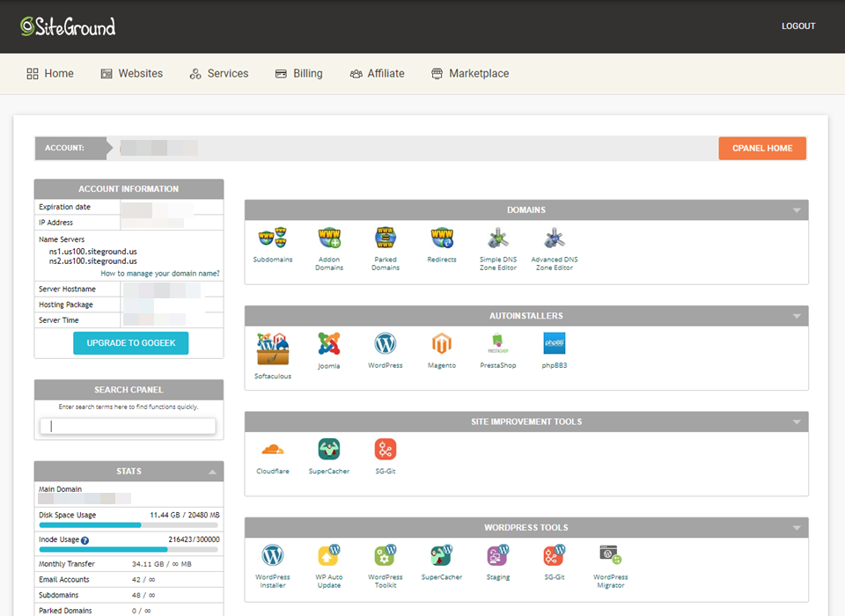Viewport: 845px width, 616px height.
Task: Open the Parked Domains icon
Action: [386, 238]
